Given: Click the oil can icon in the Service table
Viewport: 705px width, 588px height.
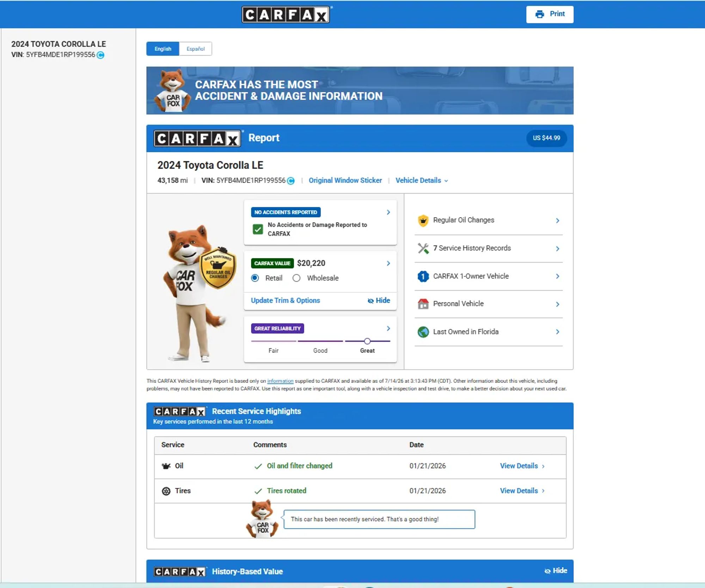Looking at the screenshot, I should pyautogui.click(x=166, y=466).
